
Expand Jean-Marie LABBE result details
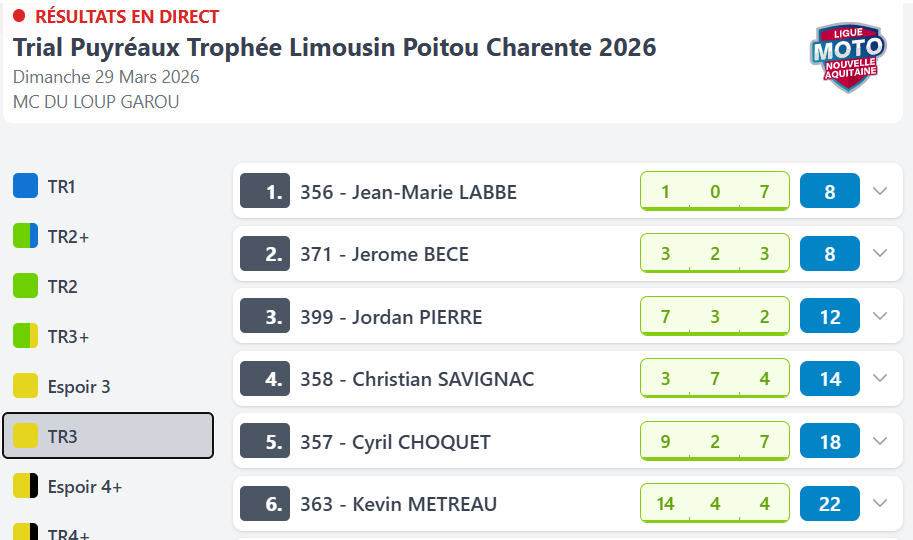click(880, 191)
